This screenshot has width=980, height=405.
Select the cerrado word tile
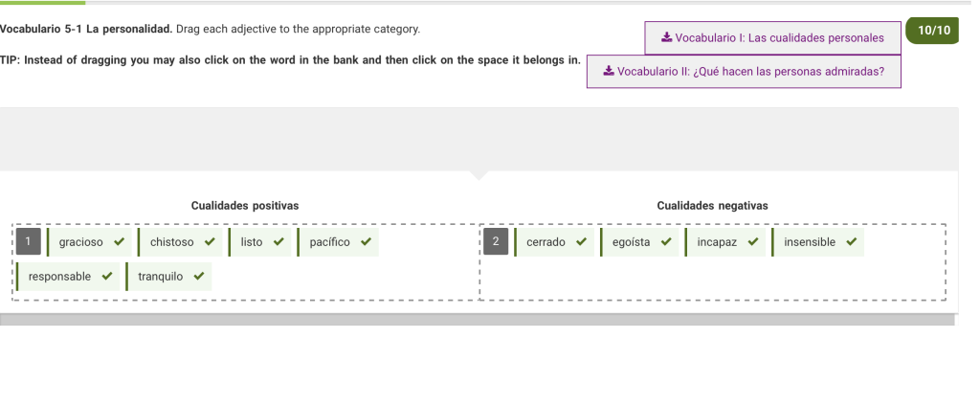point(554,242)
